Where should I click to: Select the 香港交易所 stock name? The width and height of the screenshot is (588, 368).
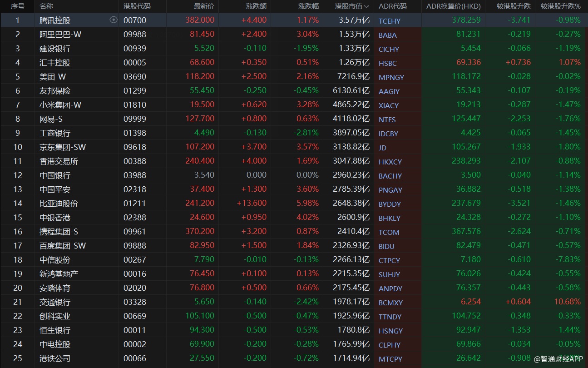[x=59, y=161]
